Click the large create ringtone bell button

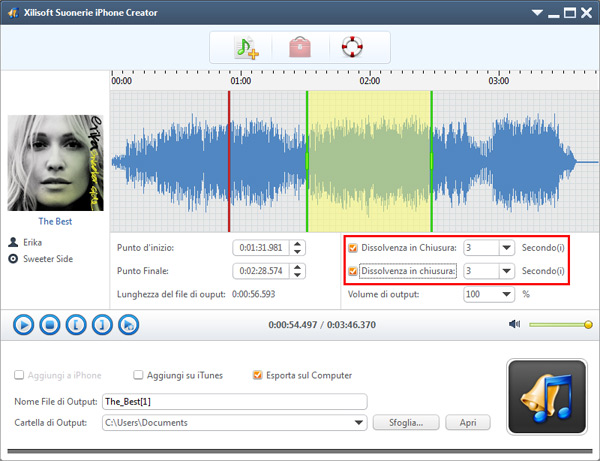point(547,396)
